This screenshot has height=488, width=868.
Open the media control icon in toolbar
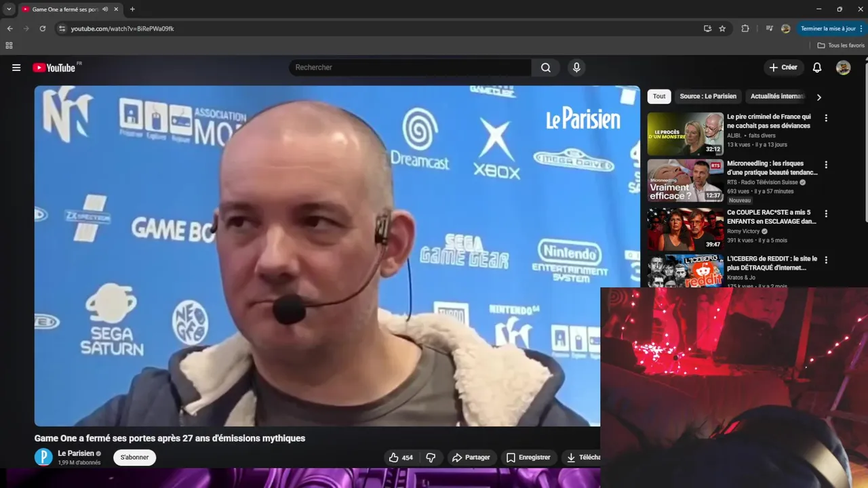coord(769,28)
